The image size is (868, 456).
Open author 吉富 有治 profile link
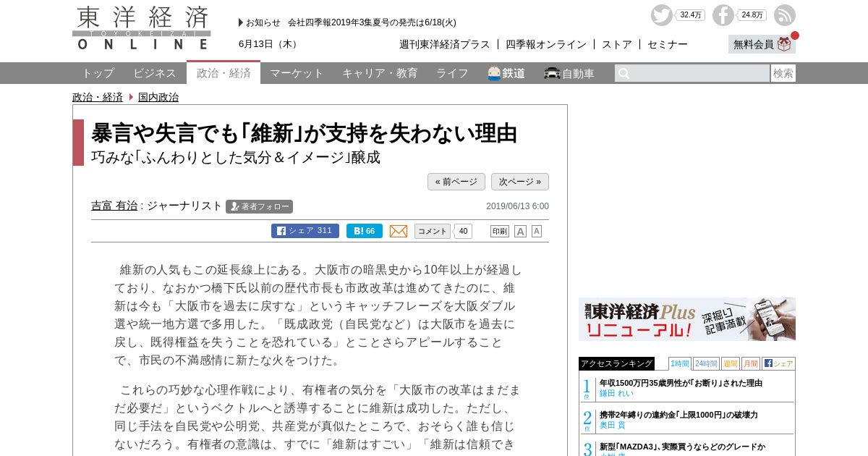click(114, 206)
